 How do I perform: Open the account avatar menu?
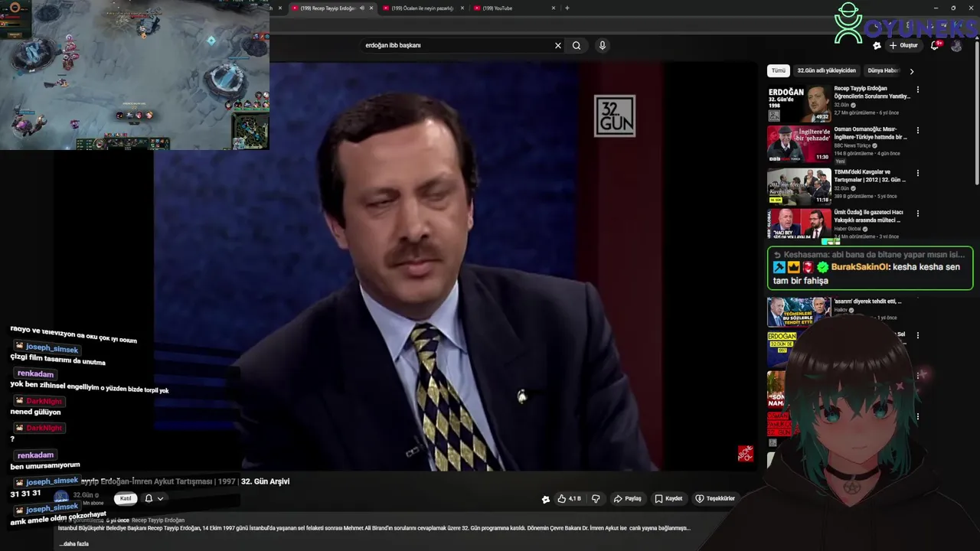tap(956, 45)
